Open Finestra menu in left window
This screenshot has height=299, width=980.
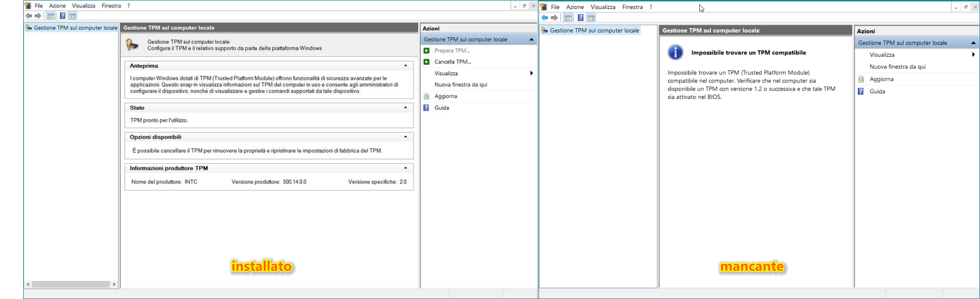pyautogui.click(x=111, y=6)
